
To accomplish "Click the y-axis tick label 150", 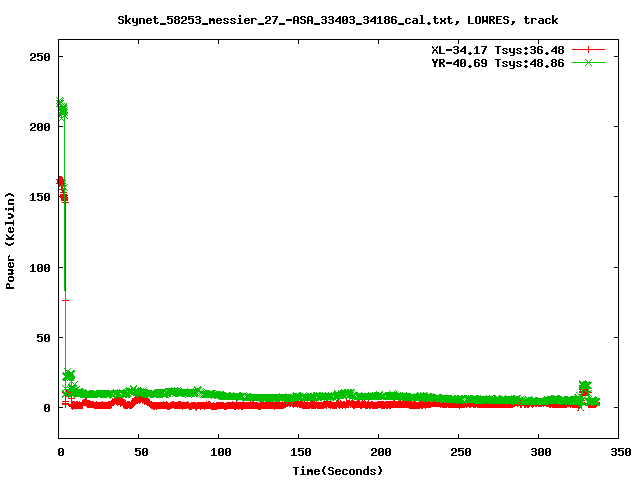I will pos(40,197).
